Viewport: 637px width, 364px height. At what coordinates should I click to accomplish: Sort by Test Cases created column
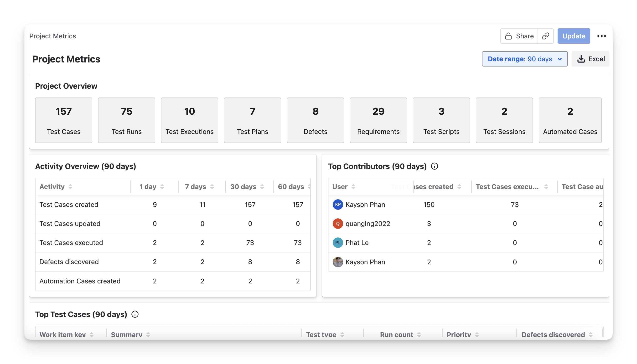coord(459,187)
